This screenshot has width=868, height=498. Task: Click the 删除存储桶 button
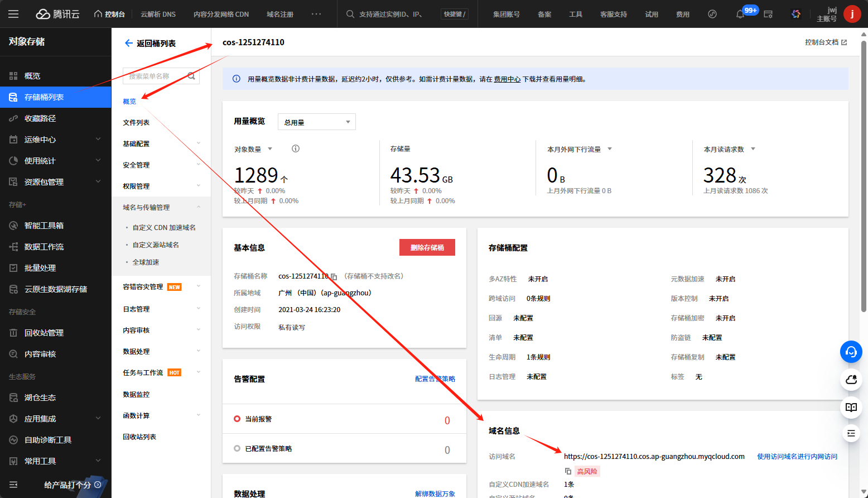click(427, 247)
